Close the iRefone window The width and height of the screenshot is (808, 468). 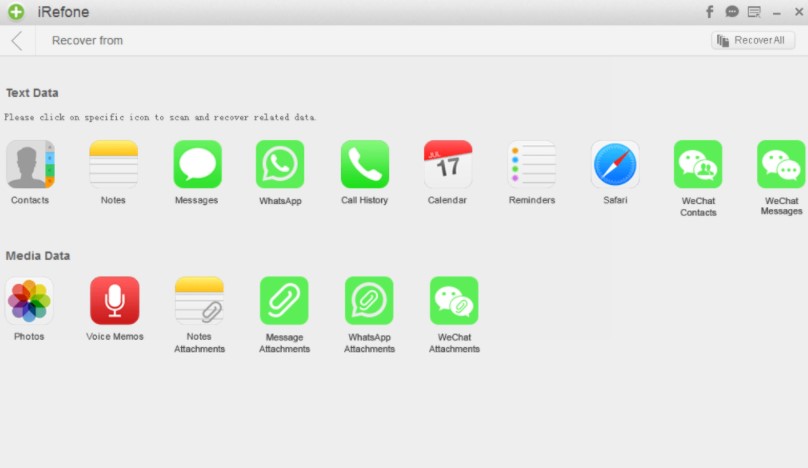[x=799, y=11]
